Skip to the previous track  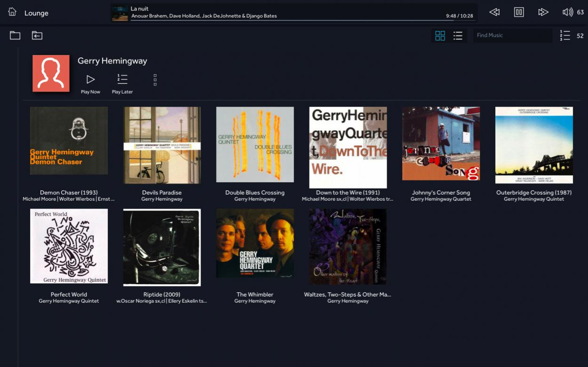click(494, 12)
